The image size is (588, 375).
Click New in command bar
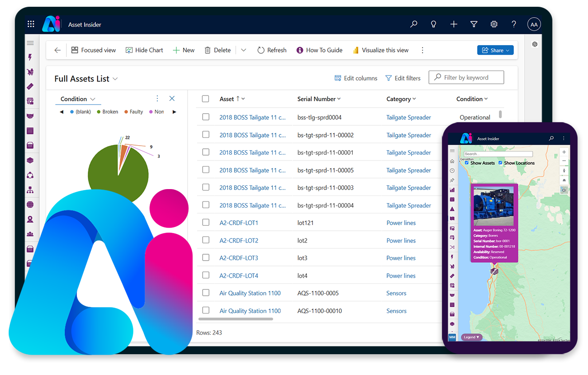click(184, 50)
